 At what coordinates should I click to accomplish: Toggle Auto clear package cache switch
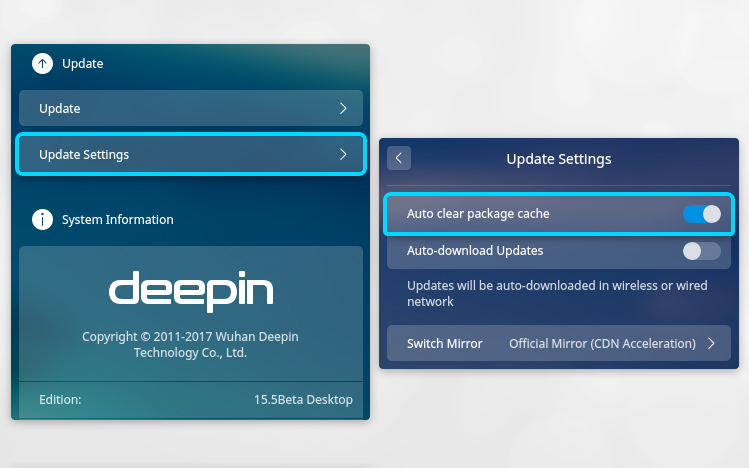coord(702,214)
